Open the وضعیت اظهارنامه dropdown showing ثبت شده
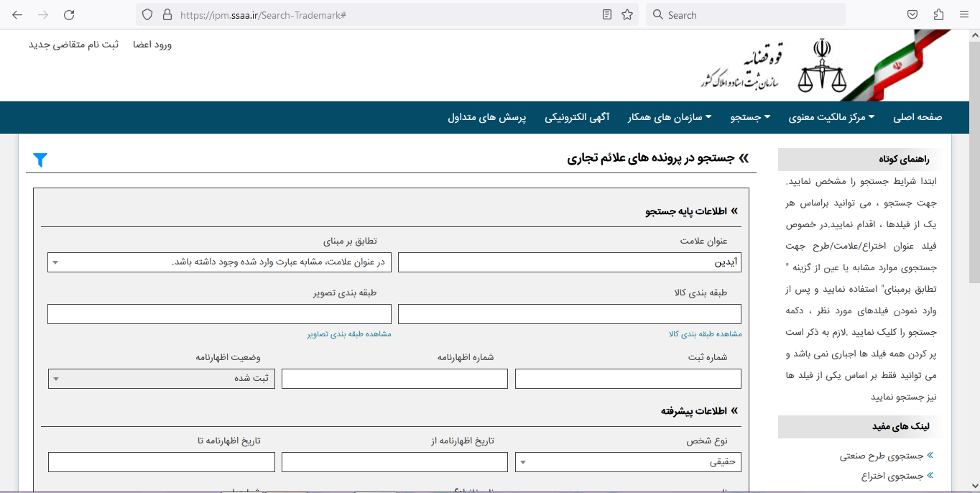This screenshot has height=493, width=980. 161,378
